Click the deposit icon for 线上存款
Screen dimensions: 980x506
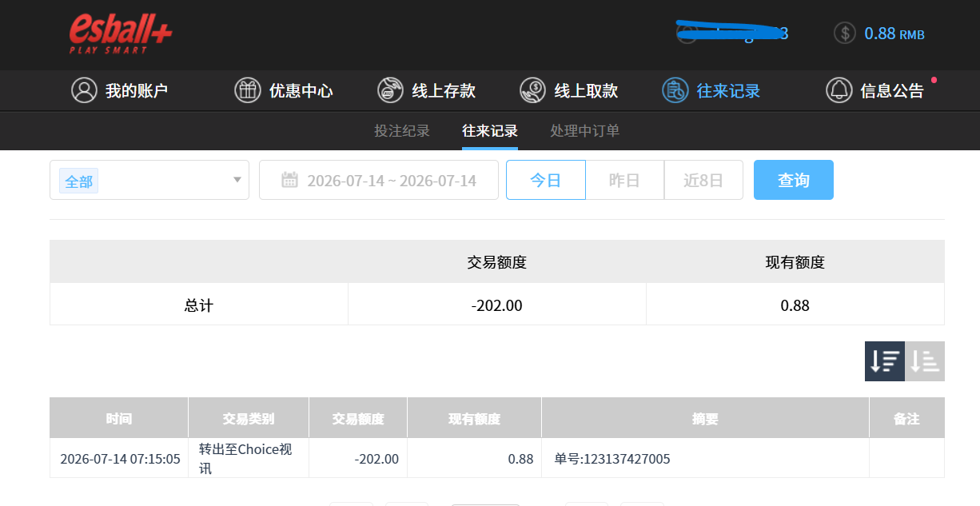coord(390,90)
